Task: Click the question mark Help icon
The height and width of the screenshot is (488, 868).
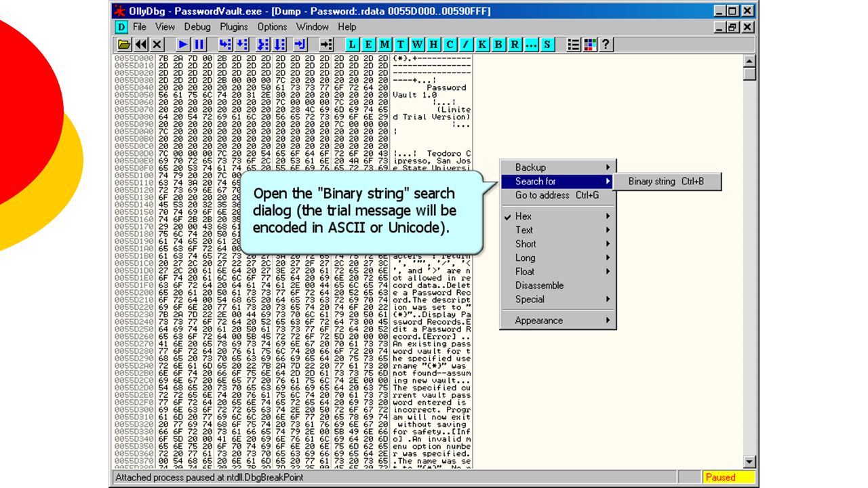Action: click(x=606, y=45)
